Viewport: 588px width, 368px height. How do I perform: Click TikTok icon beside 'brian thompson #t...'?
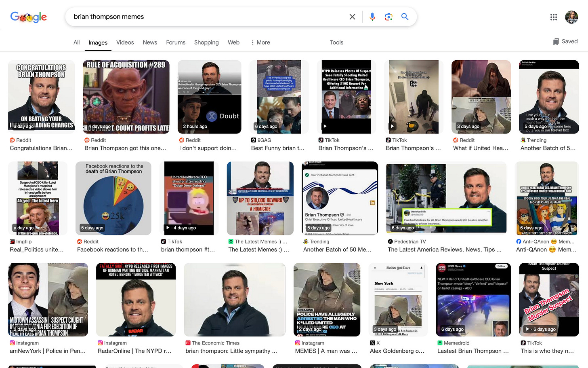164,241
